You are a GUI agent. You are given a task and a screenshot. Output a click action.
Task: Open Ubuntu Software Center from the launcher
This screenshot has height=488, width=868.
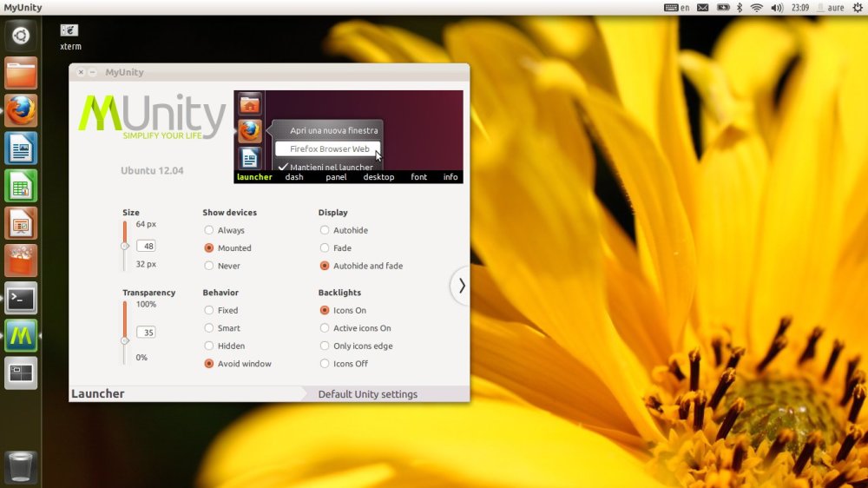(21, 260)
